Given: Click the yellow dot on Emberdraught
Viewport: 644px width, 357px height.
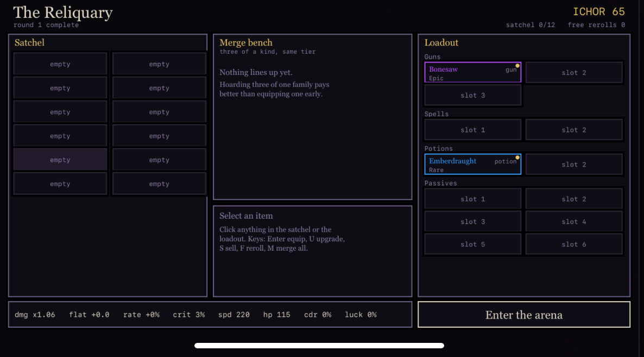Looking at the screenshot, I should (x=517, y=157).
